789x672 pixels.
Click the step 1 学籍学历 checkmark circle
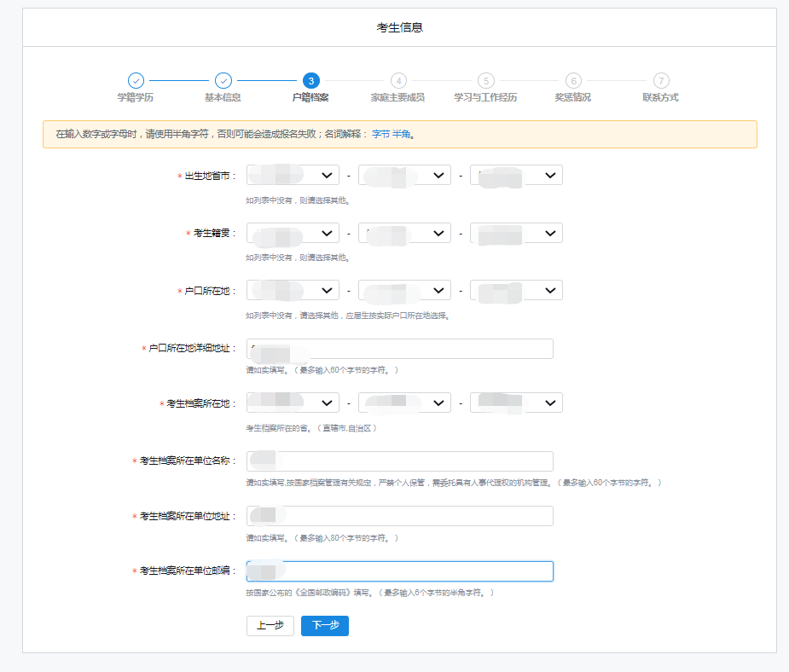coord(136,80)
